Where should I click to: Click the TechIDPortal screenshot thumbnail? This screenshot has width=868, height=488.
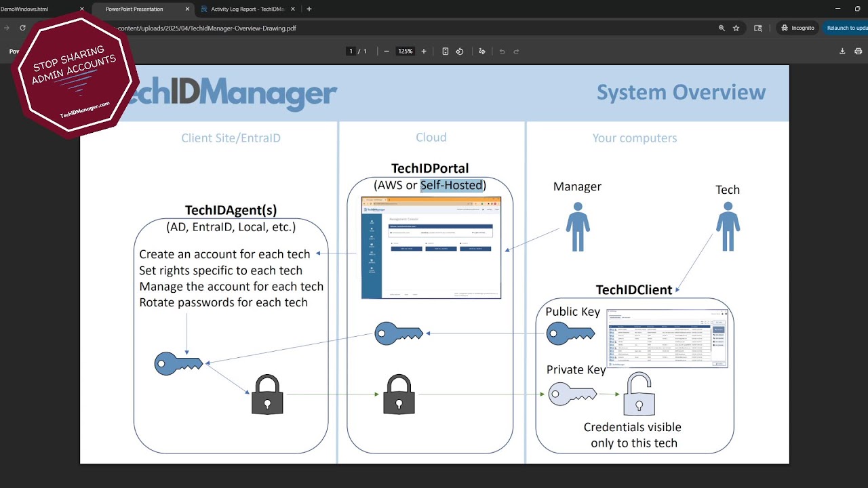tap(431, 247)
